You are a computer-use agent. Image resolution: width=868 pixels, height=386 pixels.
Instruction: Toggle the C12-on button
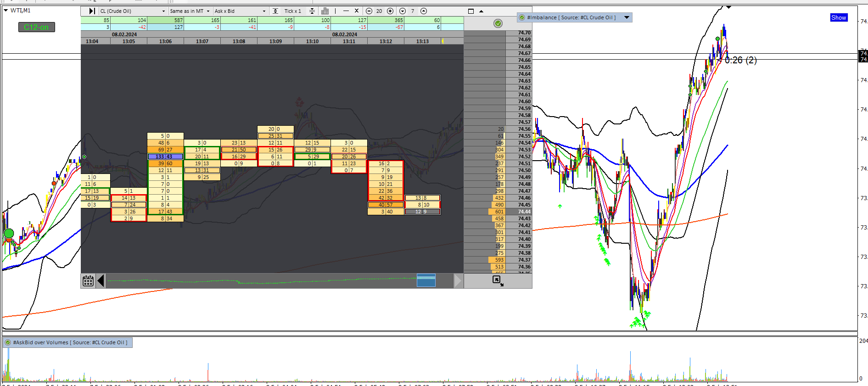click(36, 27)
